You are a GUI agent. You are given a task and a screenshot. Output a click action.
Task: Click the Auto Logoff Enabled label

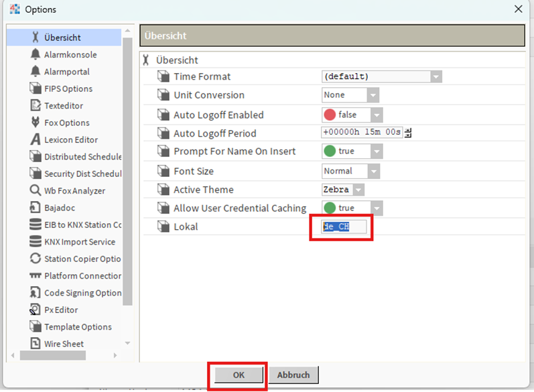tap(218, 115)
